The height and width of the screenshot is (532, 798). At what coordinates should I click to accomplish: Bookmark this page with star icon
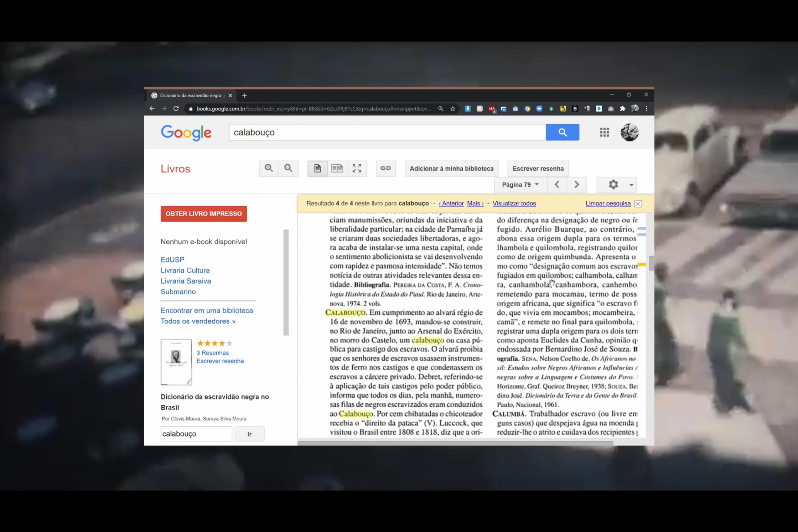point(452,109)
